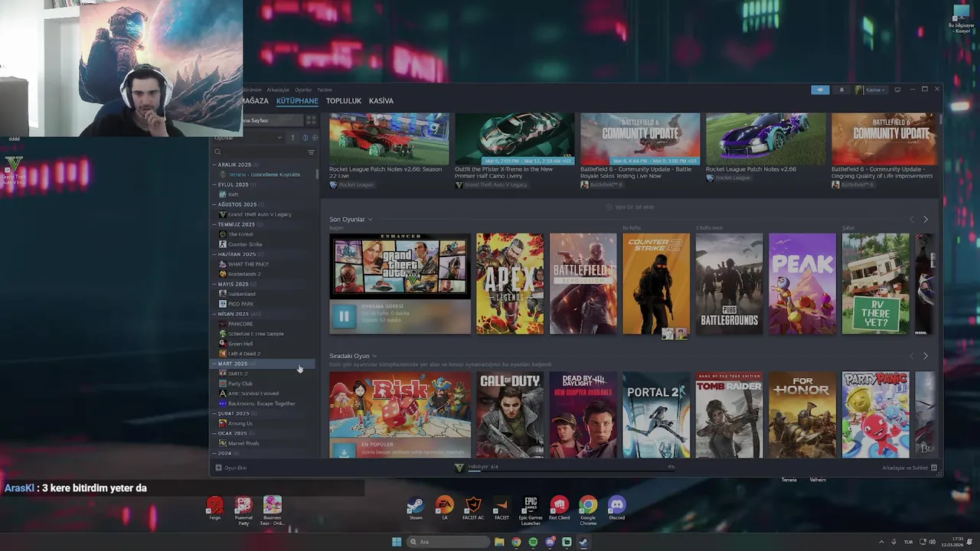The width and height of the screenshot is (980, 551).
Task: Select Counter-Strike in library list
Action: [x=245, y=244]
